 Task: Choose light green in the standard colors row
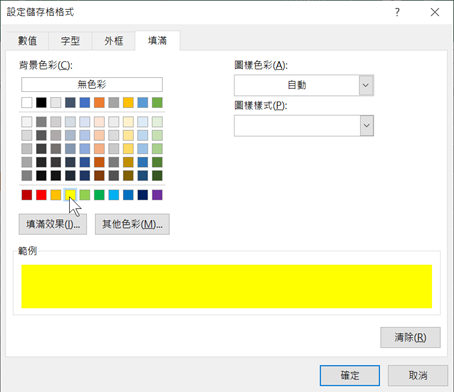click(85, 195)
